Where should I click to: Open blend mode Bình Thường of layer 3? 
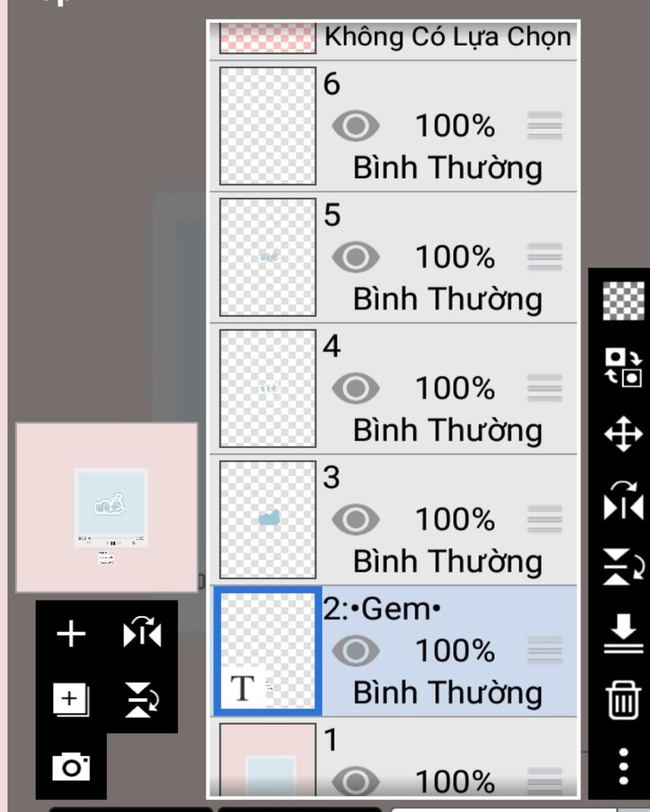pyautogui.click(x=448, y=561)
